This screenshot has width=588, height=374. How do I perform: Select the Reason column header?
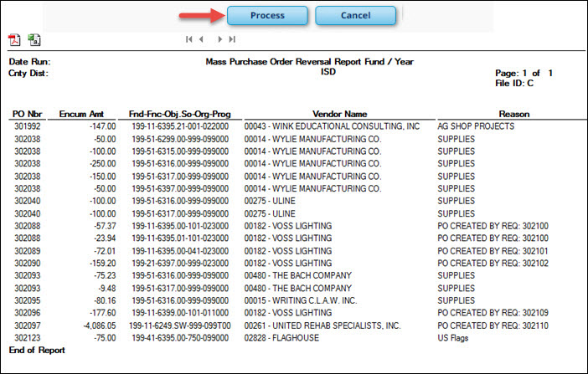[514, 114]
